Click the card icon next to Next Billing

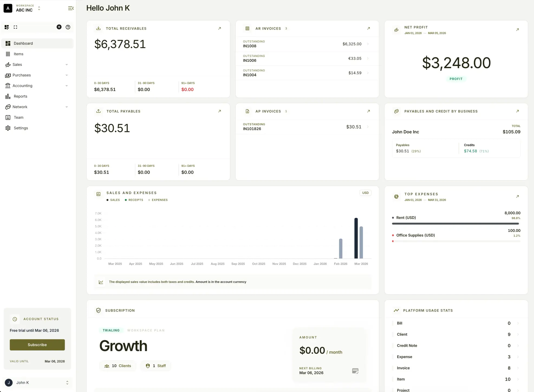pos(355,371)
